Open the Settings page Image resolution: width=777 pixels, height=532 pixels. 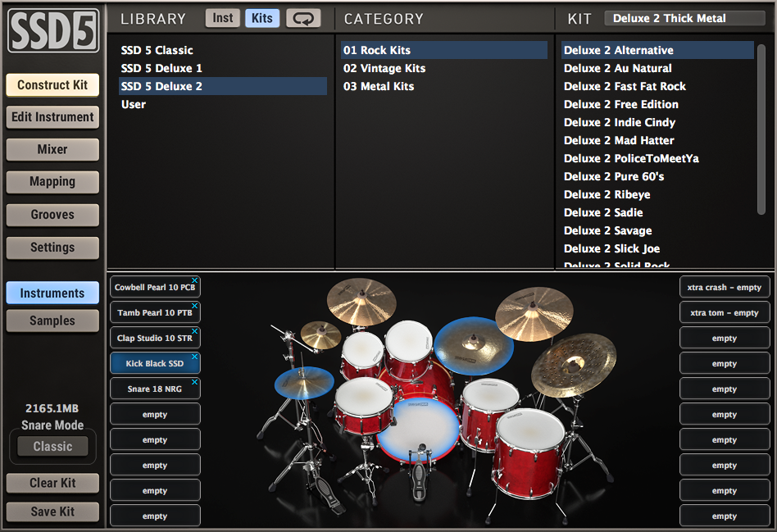[52, 248]
